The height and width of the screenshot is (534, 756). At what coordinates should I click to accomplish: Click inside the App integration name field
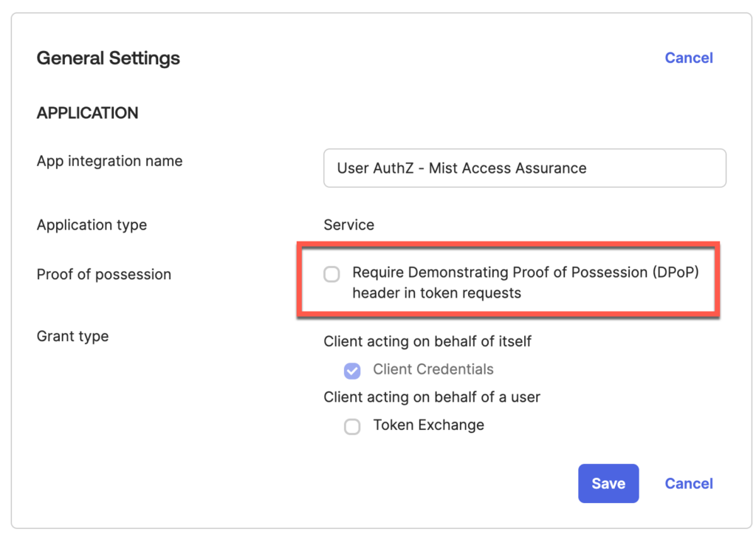525,168
